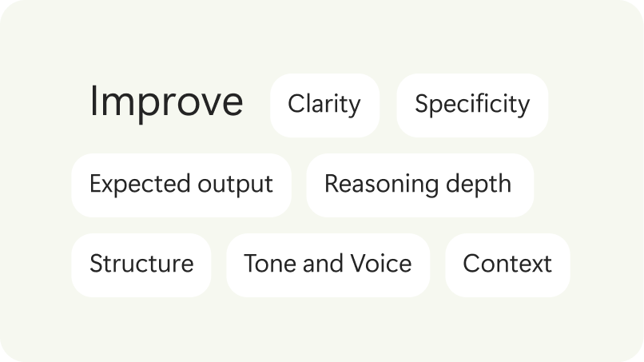Click the word Voice in the chip
Image resolution: width=644 pixels, height=362 pixels.
coord(381,264)
